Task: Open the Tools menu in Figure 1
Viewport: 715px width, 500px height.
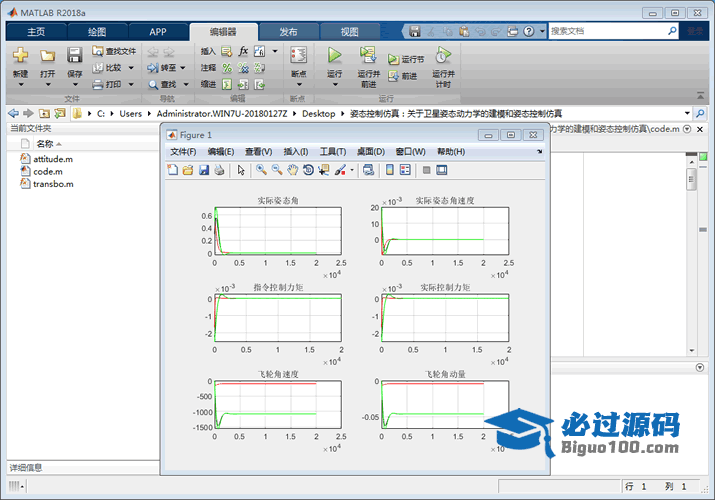Action: (x=332, y=152)
